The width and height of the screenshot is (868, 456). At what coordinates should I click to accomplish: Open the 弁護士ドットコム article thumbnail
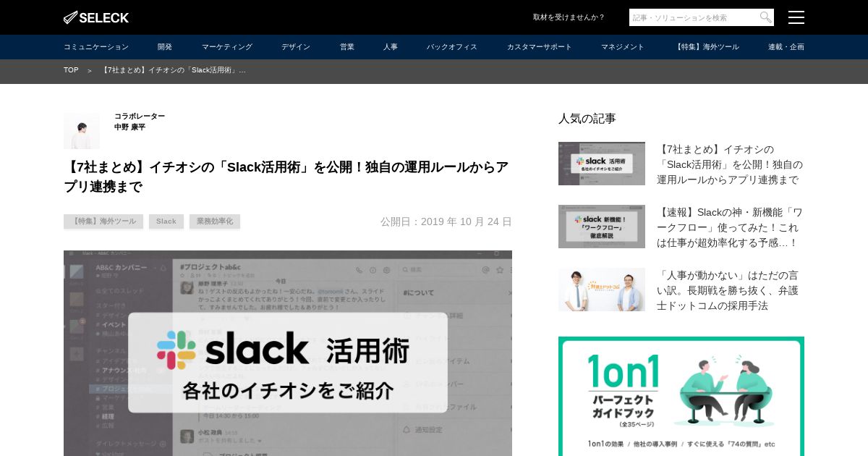click(602, 290)
